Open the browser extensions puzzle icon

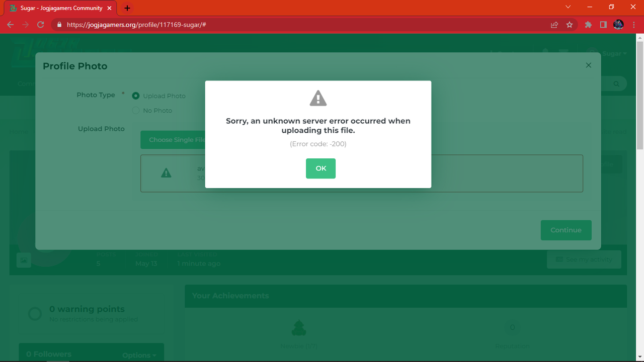588,25
